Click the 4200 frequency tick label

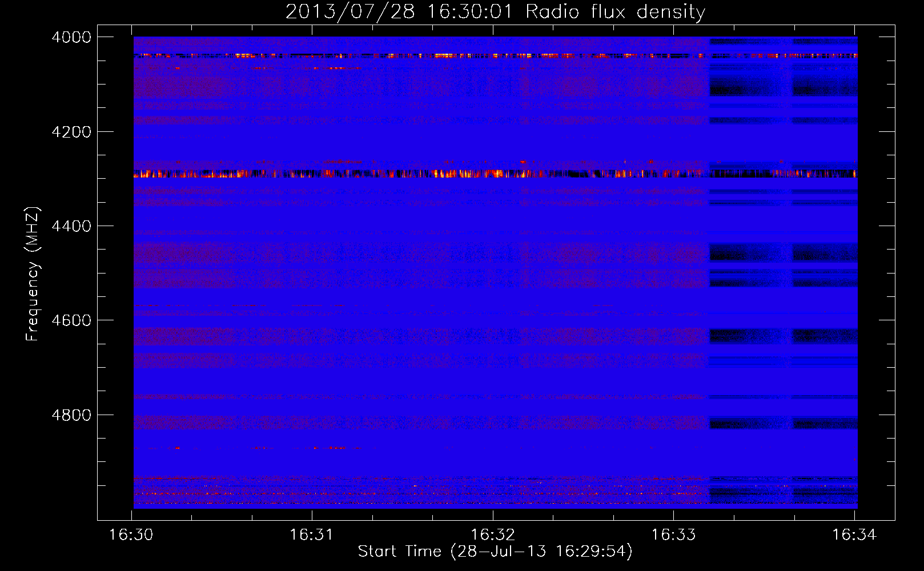pos(71,132)
